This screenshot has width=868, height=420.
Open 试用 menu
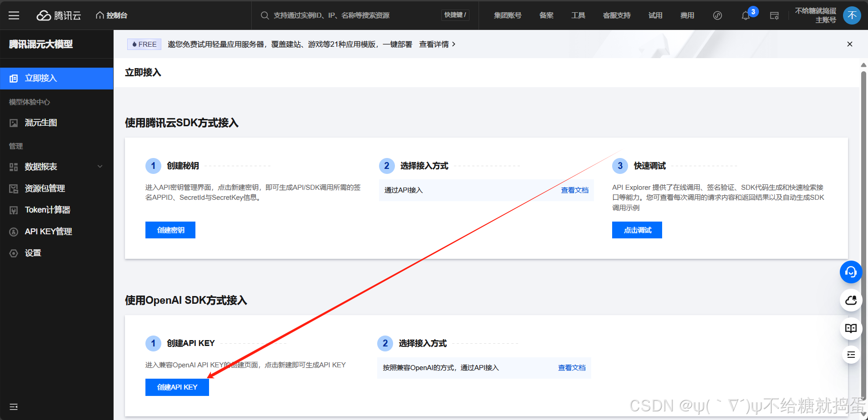655,15
